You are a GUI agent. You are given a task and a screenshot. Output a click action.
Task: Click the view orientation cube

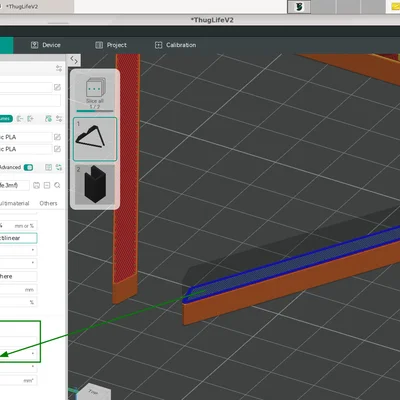click(95, 392)
